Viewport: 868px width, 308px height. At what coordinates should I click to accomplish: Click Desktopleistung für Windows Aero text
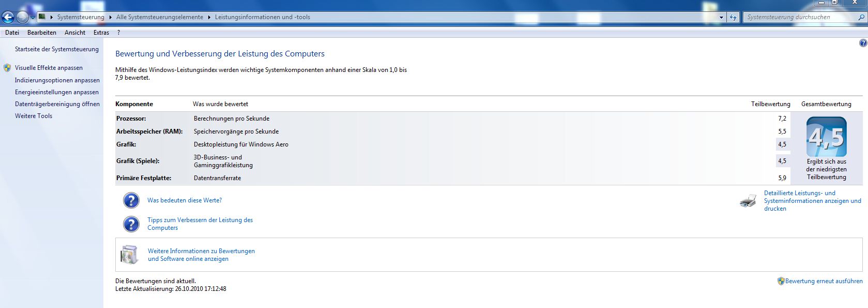pos(241,144)
